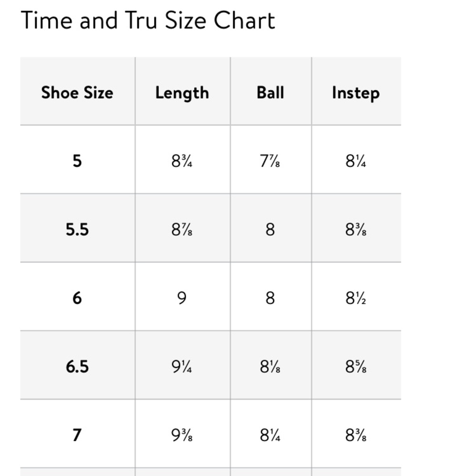This screenshot has width=476, height=476.
Task: Click shoe size 5 row label
Action: coord(77,161)
